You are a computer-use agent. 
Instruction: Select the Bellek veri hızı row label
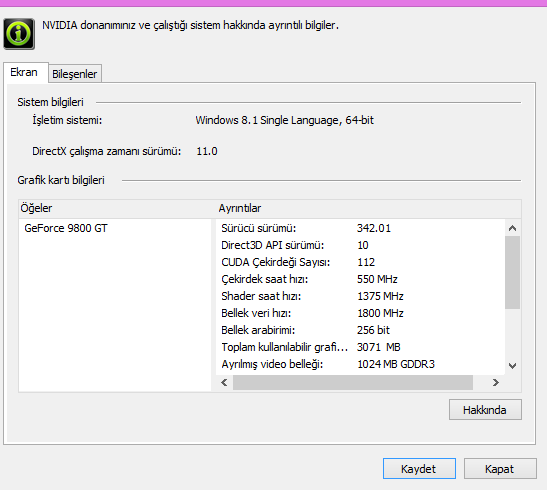click(x=256, y=313)
